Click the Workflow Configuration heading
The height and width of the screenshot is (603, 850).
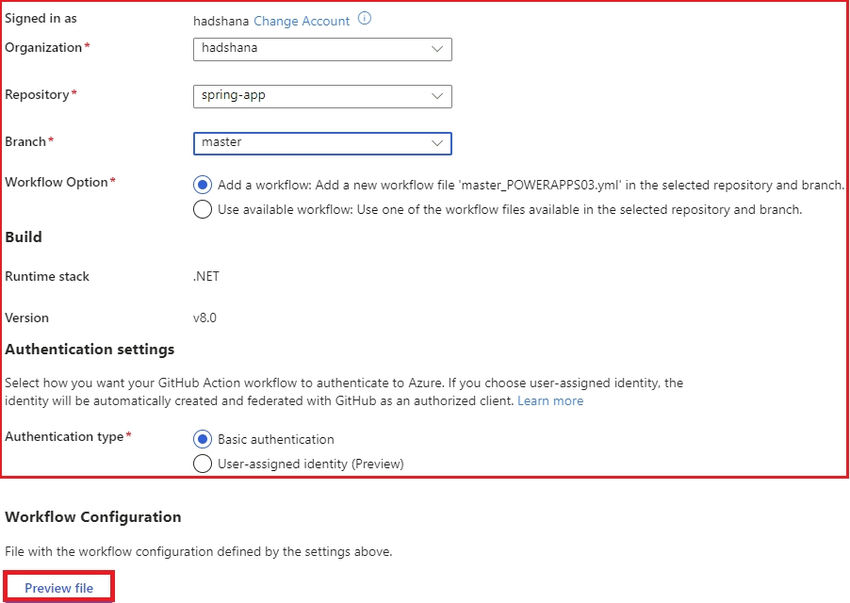pyautogui.click(x=93, y=517)
